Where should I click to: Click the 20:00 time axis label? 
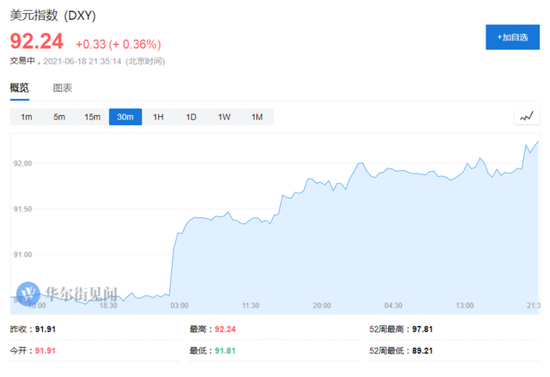click(x=322, y=305)
